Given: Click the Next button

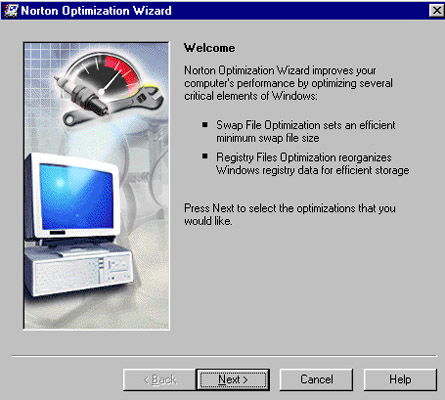Looking at the screenshot, I should (x=233, y=379).
